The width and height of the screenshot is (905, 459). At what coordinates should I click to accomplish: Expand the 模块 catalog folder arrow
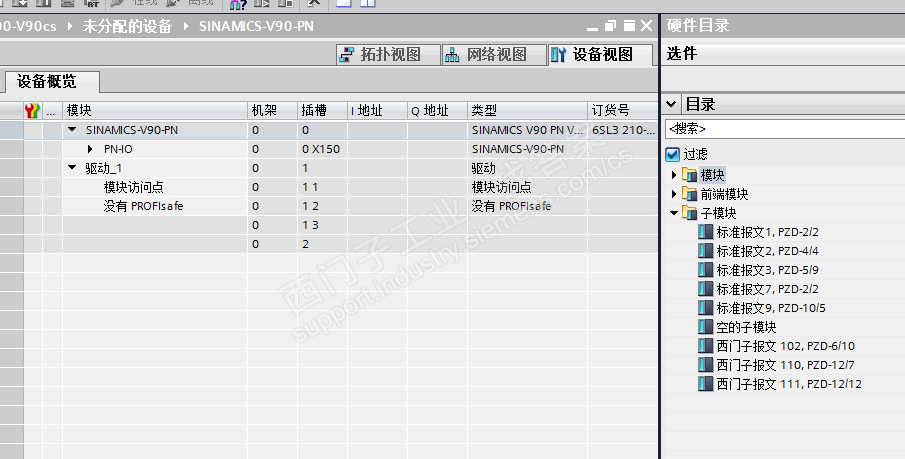[x=674, y=175]
